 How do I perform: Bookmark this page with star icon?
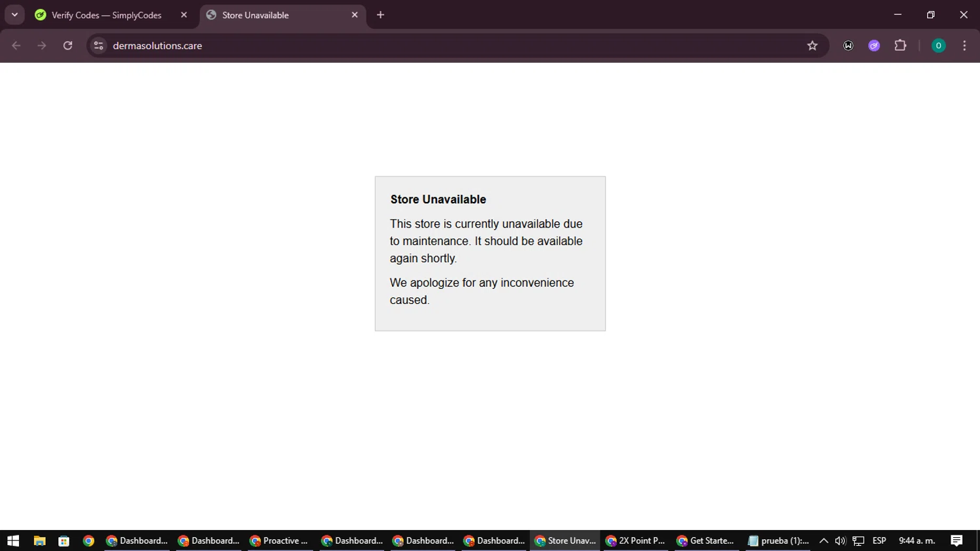(812, 46)
